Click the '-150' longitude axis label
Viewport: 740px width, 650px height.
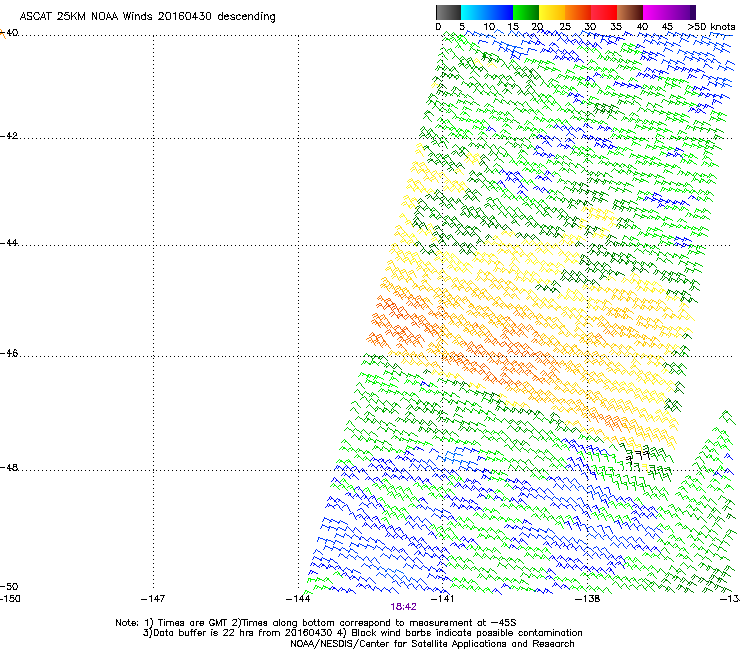click(10, 599)
